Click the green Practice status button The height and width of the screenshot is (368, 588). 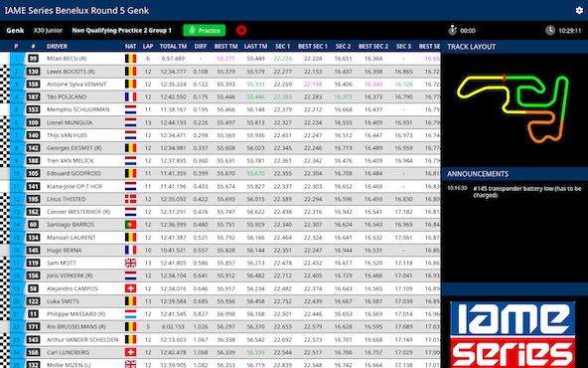coord(205,31)
